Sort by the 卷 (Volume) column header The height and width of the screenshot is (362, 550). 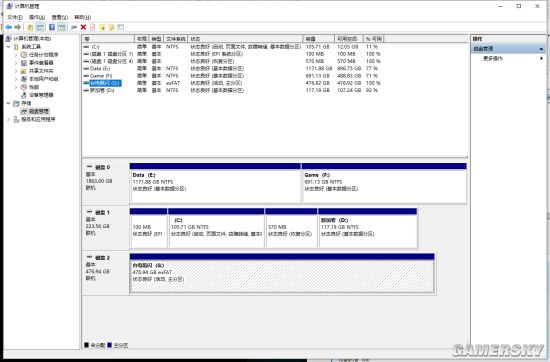tap(108, 39)
